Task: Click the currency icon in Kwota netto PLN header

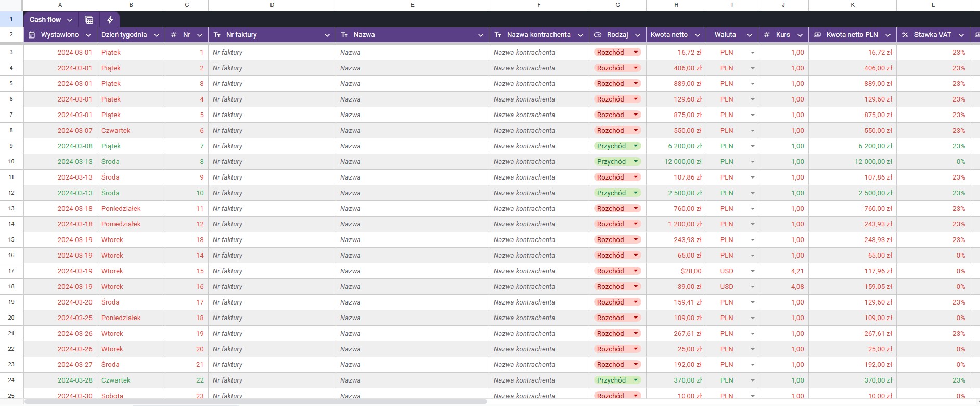Action: tap(817, 35)
